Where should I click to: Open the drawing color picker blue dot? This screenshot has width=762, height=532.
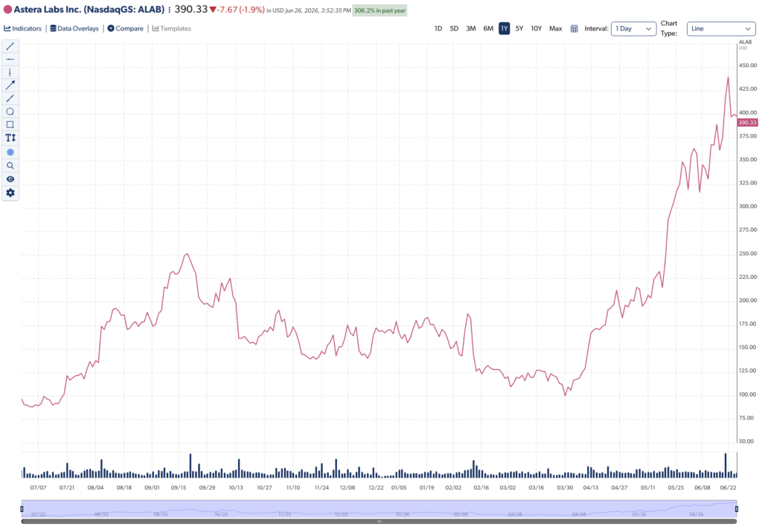click(10, 152)
